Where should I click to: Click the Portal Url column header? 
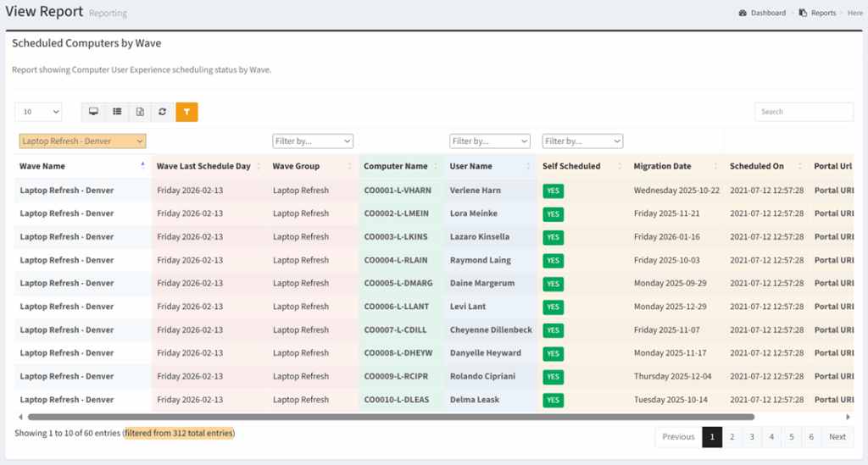tap(832, 166)
